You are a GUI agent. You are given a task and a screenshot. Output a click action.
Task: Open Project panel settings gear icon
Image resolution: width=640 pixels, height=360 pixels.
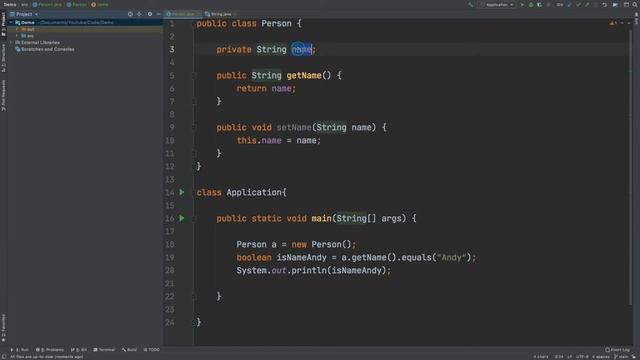click(150, 14)
